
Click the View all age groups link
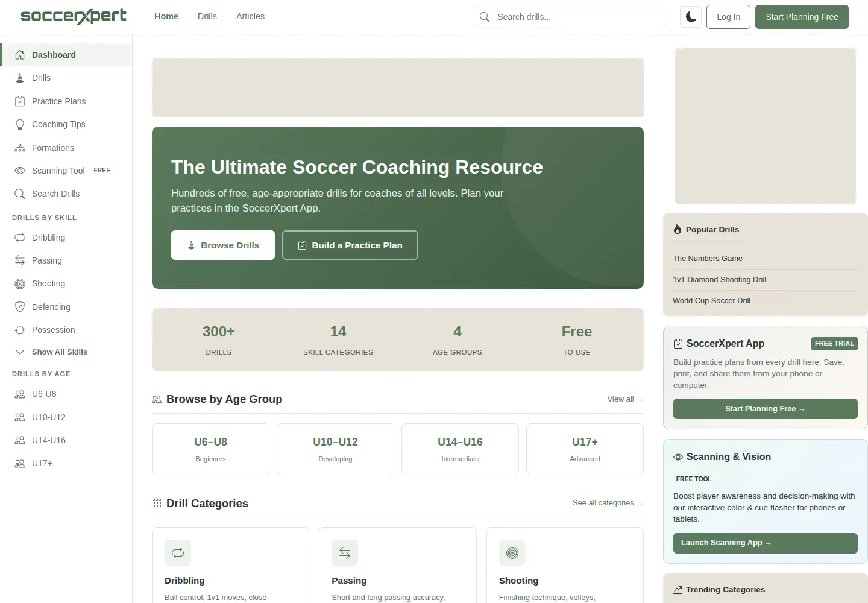click(625, 399)
